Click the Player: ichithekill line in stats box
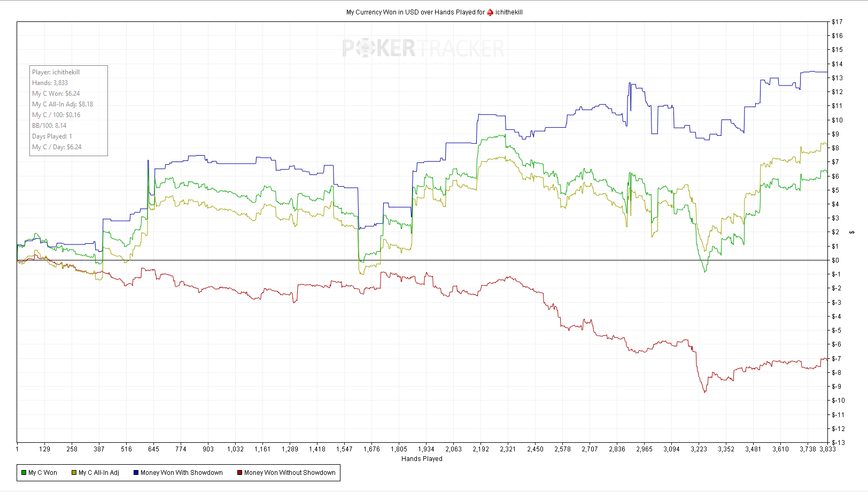The height and width of the screenshot is (492, 868). click(x=56, y=72)
